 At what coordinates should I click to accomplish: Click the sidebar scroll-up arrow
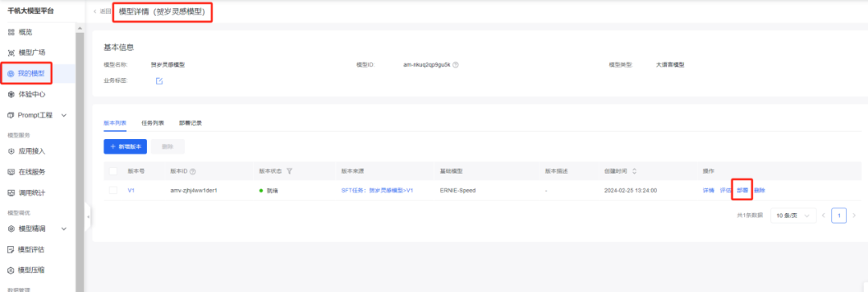click(x=80, y=28)
